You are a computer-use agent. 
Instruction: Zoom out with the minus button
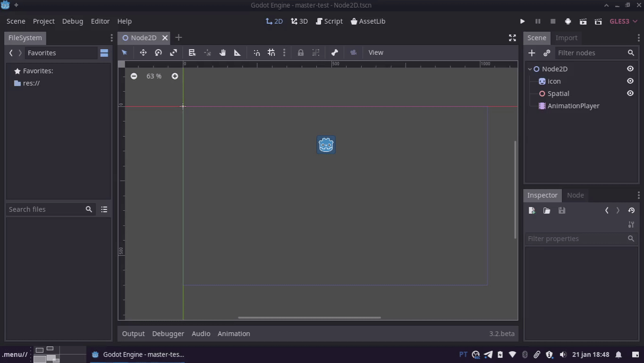(134, 76)
